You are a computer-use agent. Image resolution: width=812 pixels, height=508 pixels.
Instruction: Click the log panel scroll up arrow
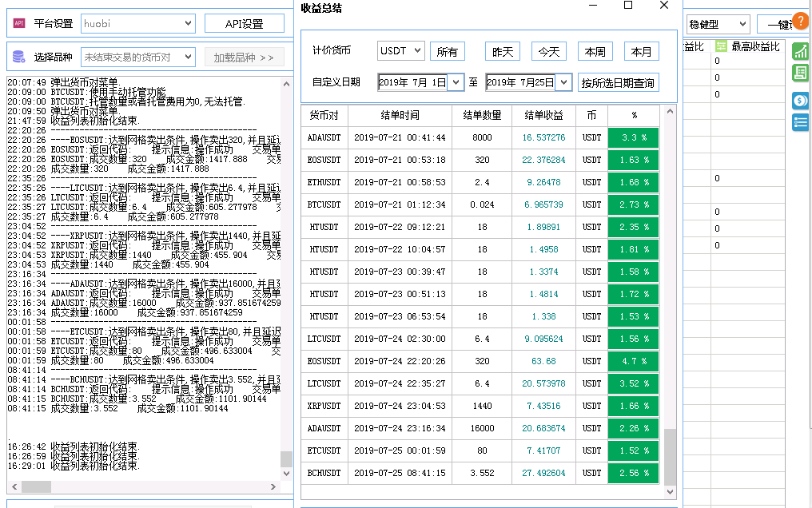[286, 84]
